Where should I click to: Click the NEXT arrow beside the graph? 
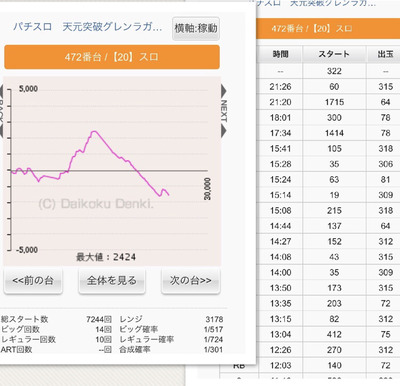(x=224, y=111)
